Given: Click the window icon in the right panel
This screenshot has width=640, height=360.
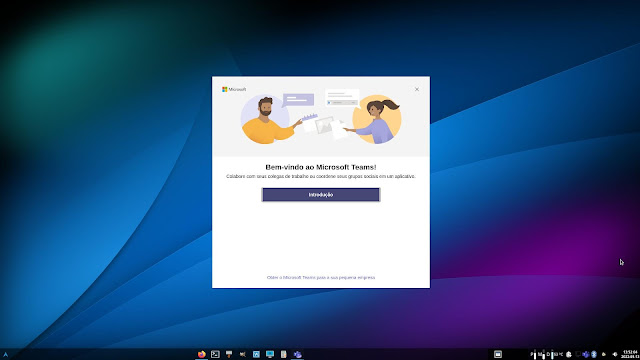Looking at the screenshot, I should [498, 354].
